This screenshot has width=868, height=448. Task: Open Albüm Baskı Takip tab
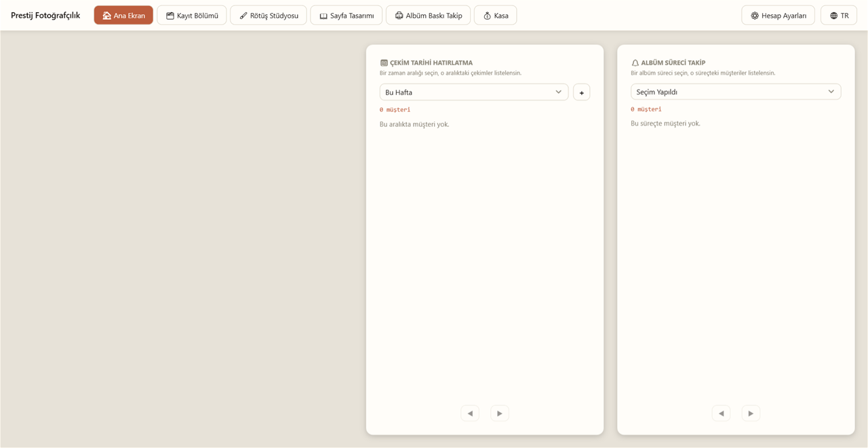coord(429,16)
